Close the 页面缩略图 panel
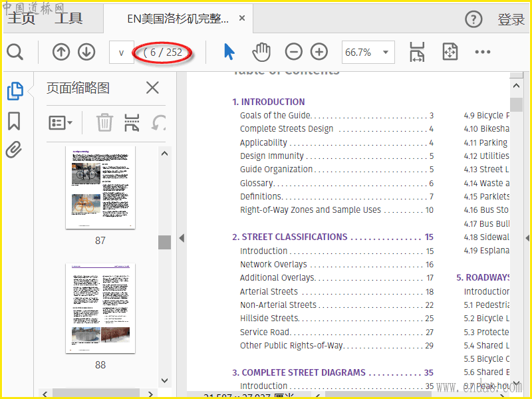532x399 pixels. (152, 88)
